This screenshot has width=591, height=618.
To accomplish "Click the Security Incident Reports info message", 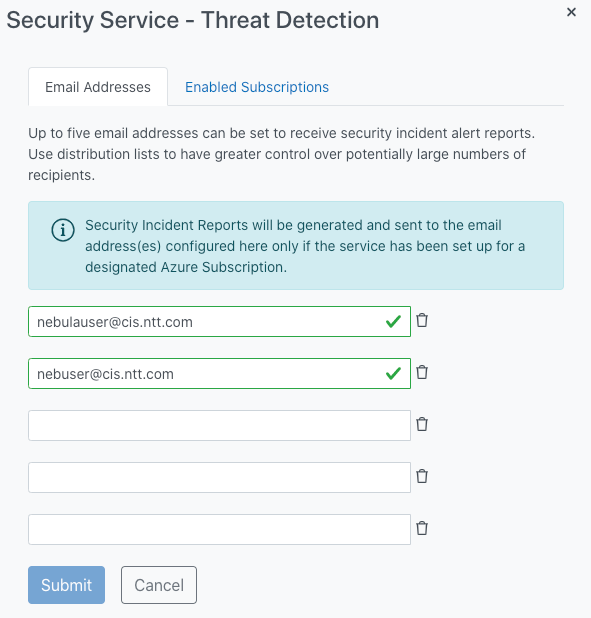I will [305, 246].
